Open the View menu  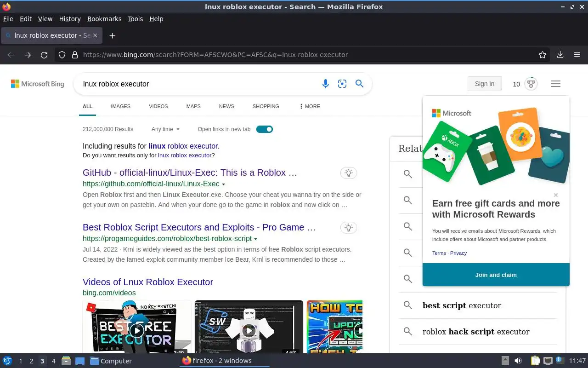tap(45, 19)
